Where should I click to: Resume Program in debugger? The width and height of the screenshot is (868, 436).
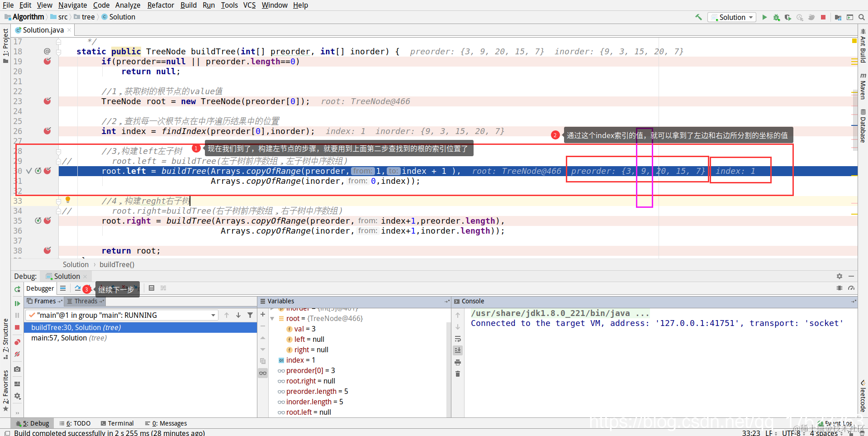point(17,303)
